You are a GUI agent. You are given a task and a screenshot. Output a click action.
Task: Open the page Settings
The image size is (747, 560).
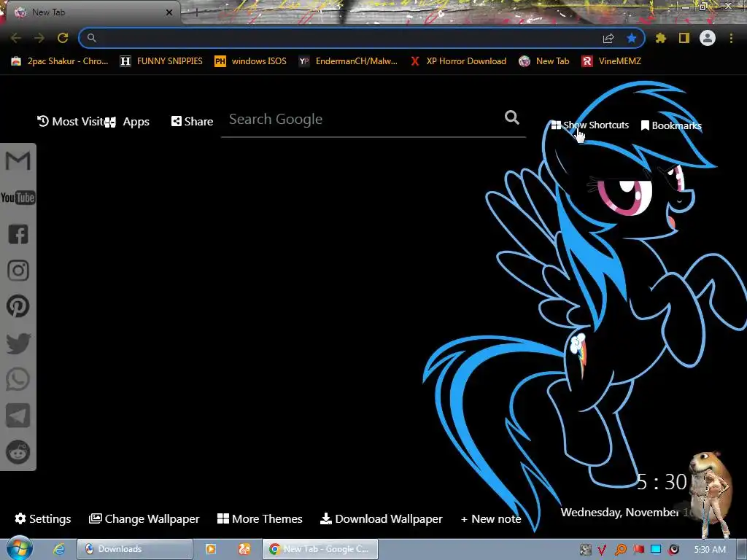coord(43,518)
